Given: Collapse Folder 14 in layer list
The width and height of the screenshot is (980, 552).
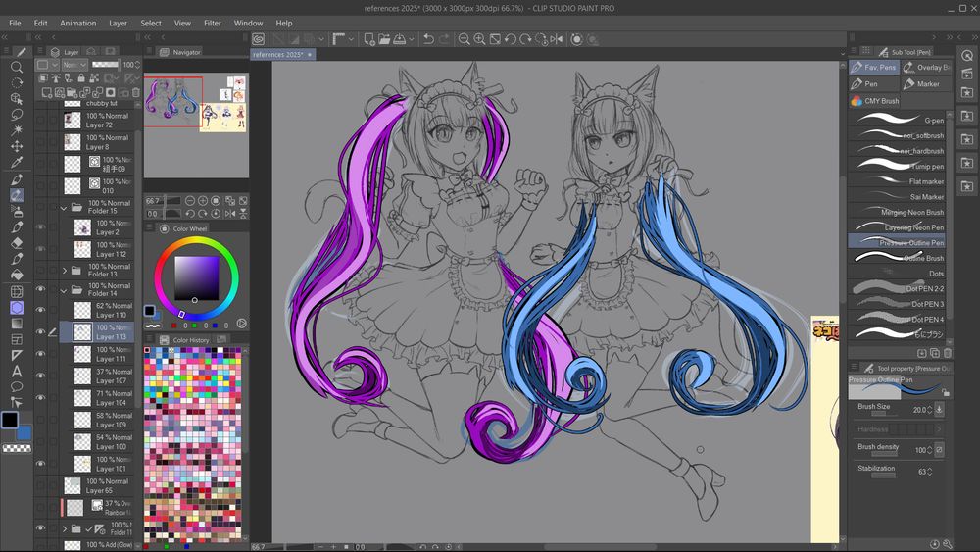Looking at the screenshot, I should pyautogui.click(x=64, y=290).
